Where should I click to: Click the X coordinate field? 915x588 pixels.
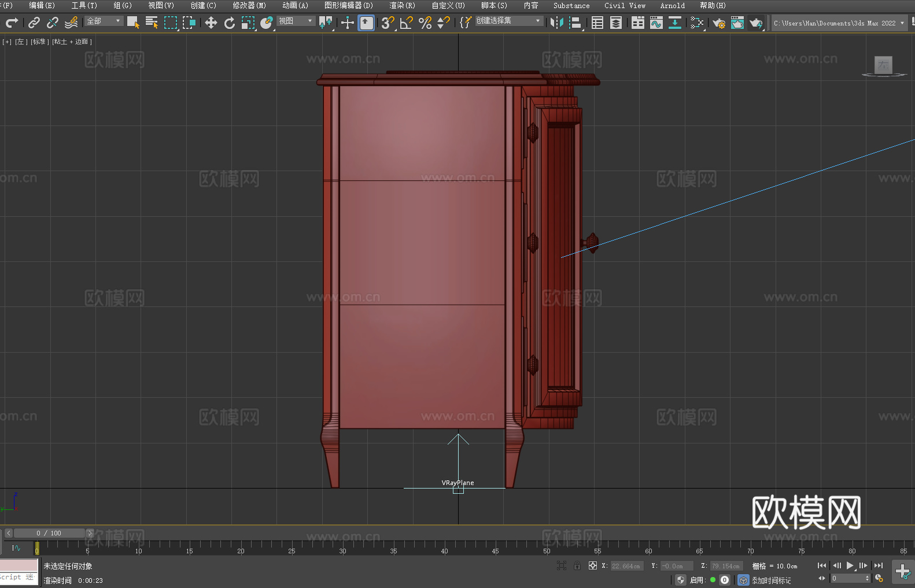point(627,566)
